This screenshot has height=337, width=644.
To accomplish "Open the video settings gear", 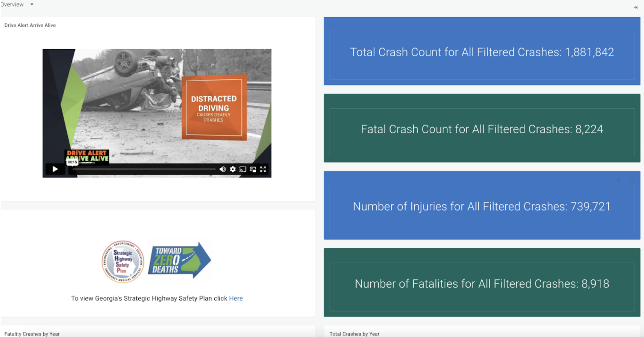I will click(233, 169).
